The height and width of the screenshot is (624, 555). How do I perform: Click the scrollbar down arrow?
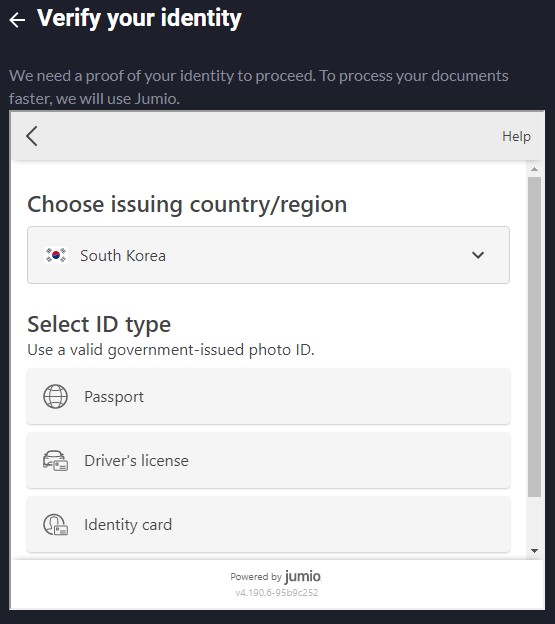[x=534, y=551]
